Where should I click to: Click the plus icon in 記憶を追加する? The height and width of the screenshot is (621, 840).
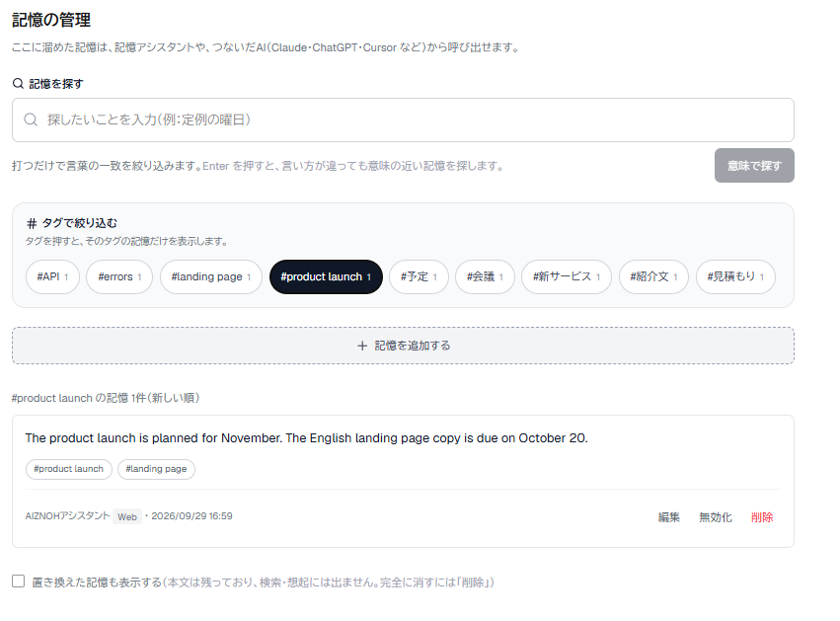pyautogui.click(x=362, y=346)
